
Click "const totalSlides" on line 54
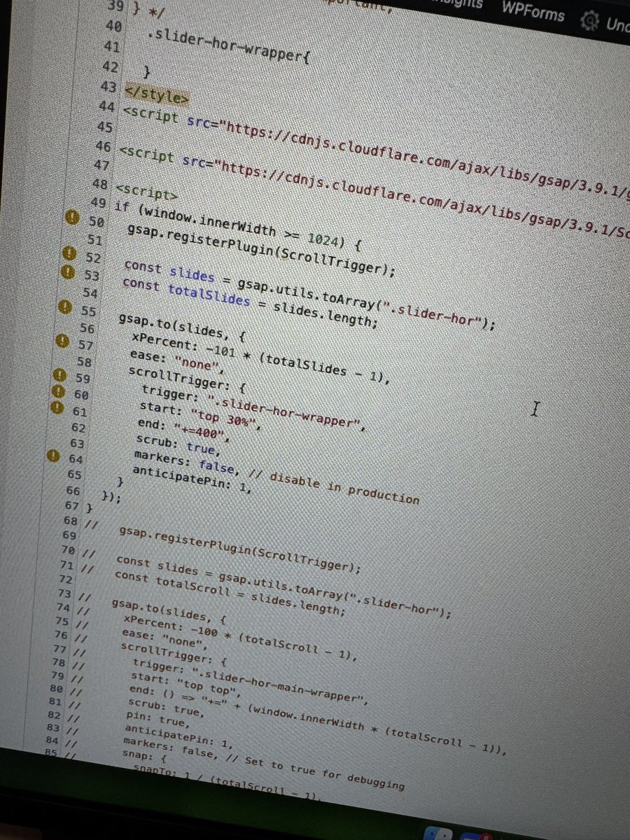(x=185, y=292)
